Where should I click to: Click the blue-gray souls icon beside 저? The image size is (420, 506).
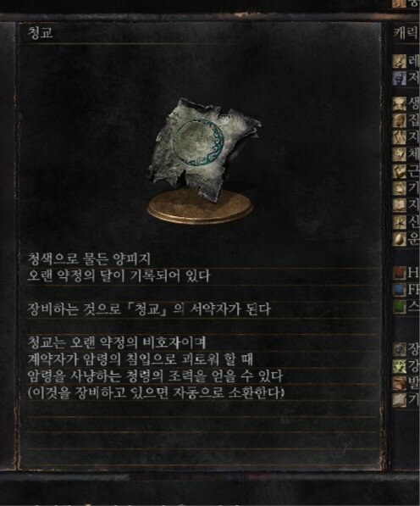coord(400,78)
